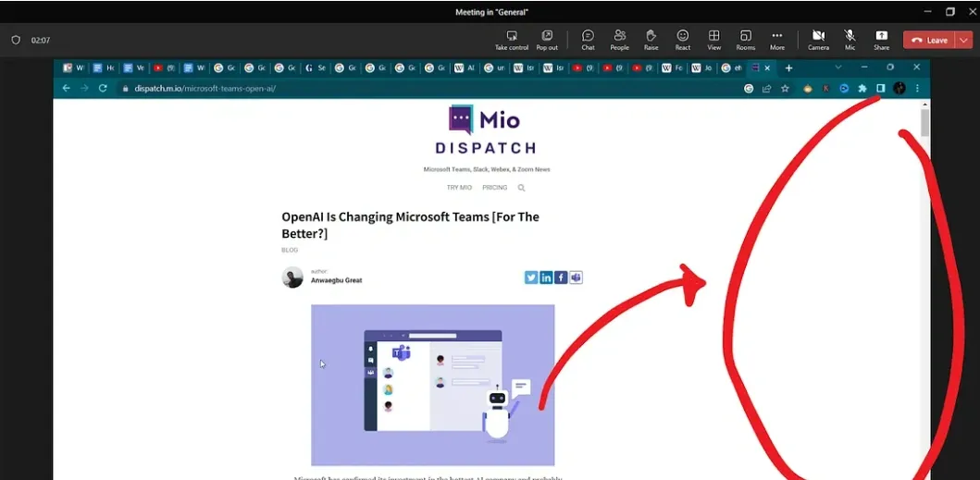Open the Rooms breakout options
This screenshot has width=980, height=480.
point(745,40)
